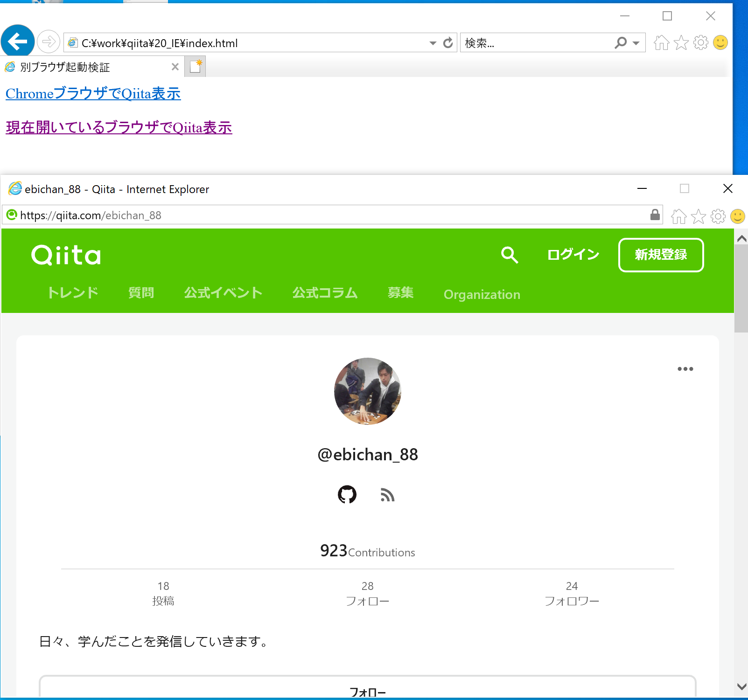Open the profile's three-dot options menu
Screen dimensions: 748x700
(685, 368)
